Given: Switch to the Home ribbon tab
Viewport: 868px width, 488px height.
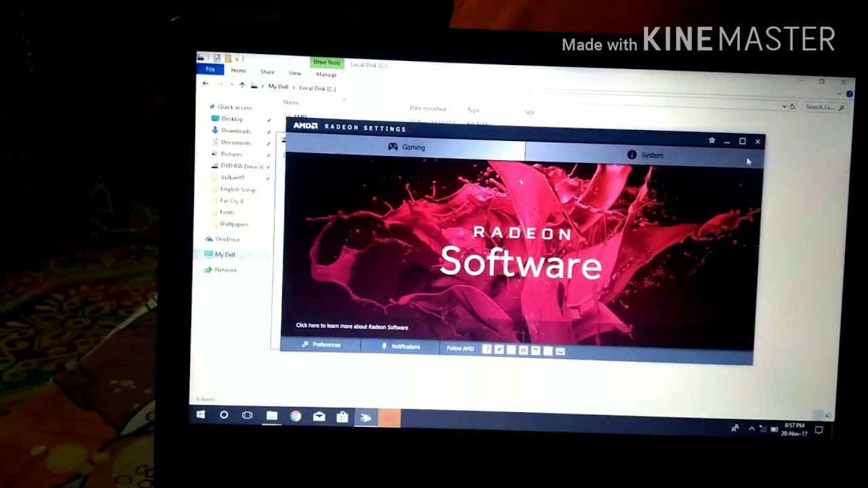Looking at the screenshot, I should pyautogui.click(x=238, y=70).
